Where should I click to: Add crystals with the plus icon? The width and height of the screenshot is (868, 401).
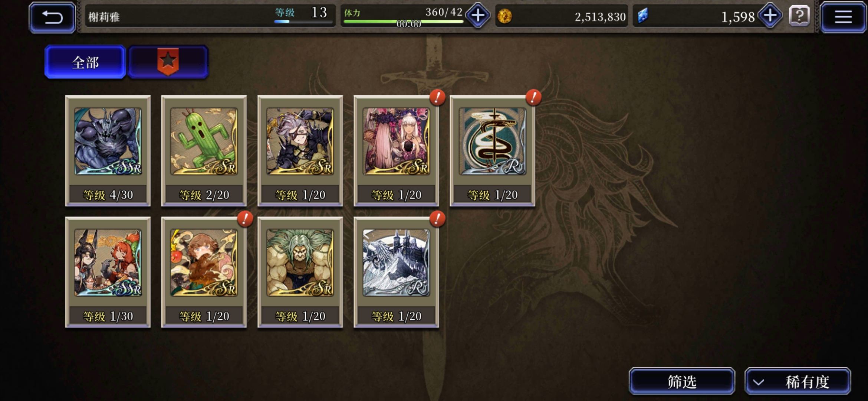770,16
